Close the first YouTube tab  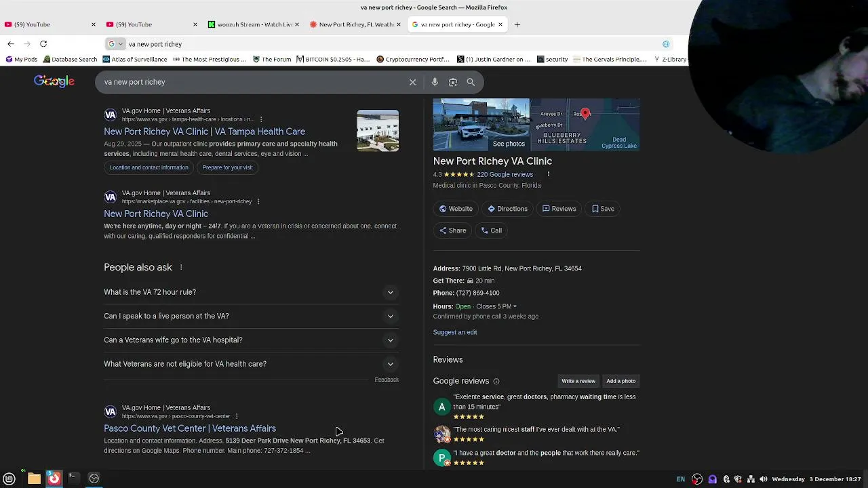(x=94, y=24)
